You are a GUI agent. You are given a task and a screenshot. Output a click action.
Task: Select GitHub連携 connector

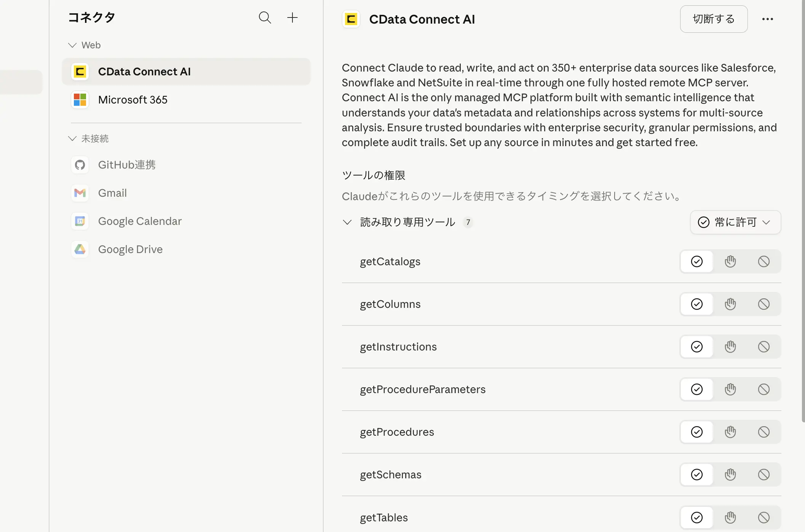[x=186, y=165]
